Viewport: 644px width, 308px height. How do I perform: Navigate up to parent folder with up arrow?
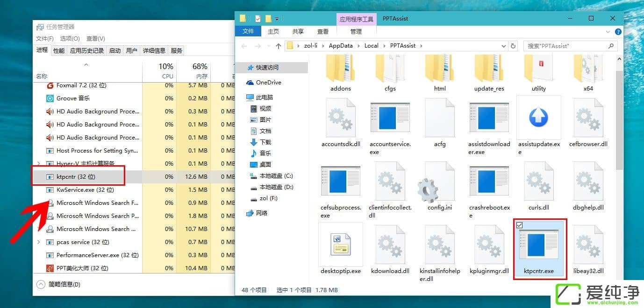tap(278, 45)
